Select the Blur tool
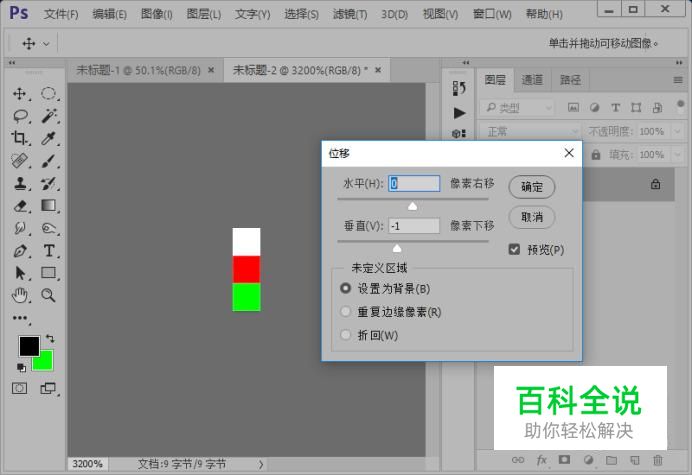The height and width of the screenshot is (475, 692). tap(19, 228)
